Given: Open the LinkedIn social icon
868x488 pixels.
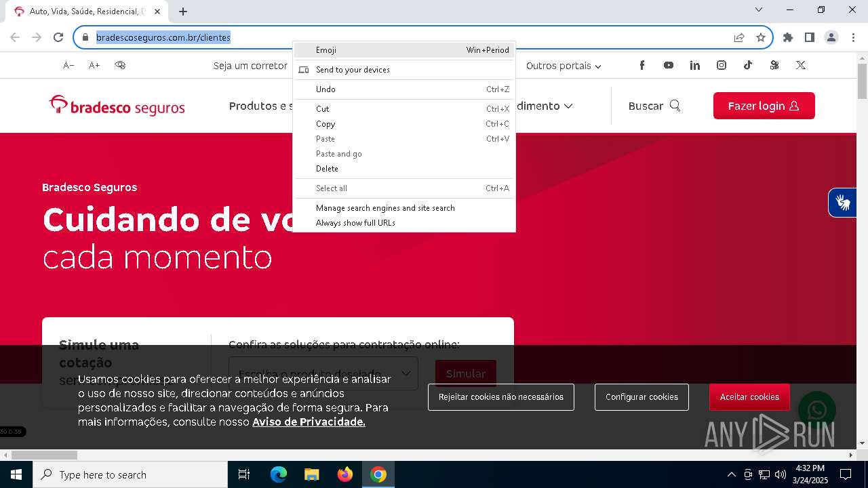Looking at the screenshot, I should [695, 65].
